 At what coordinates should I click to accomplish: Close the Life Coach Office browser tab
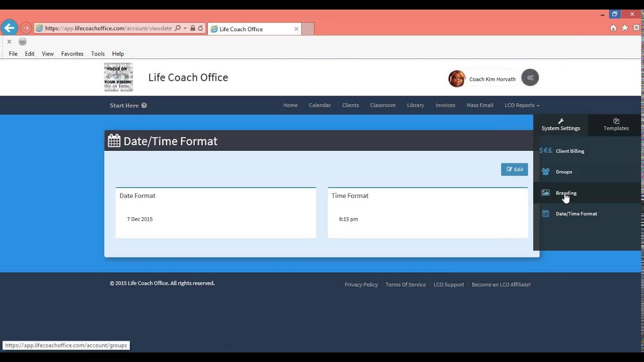296,29
